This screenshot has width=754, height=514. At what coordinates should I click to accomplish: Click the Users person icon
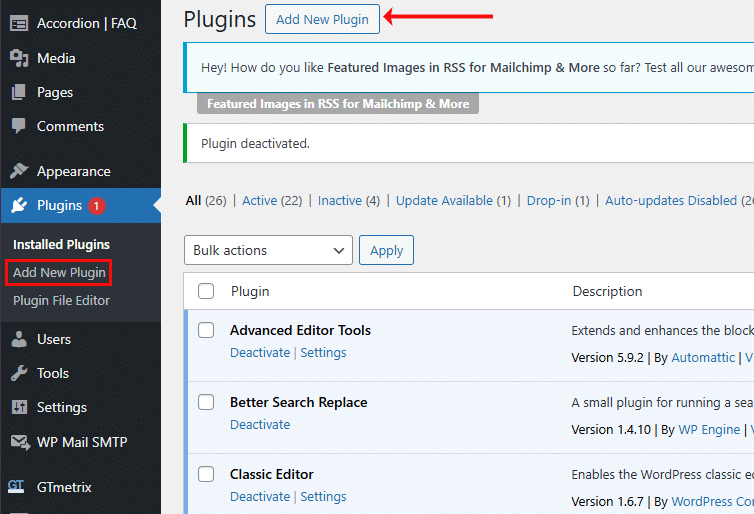tap(18, 339)
